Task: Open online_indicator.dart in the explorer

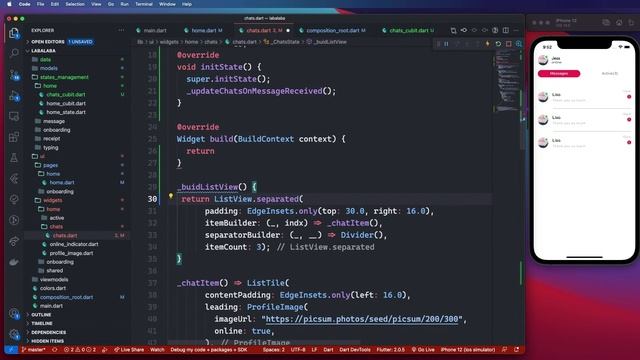Action: pyautogui.click(x=74, y=244)
